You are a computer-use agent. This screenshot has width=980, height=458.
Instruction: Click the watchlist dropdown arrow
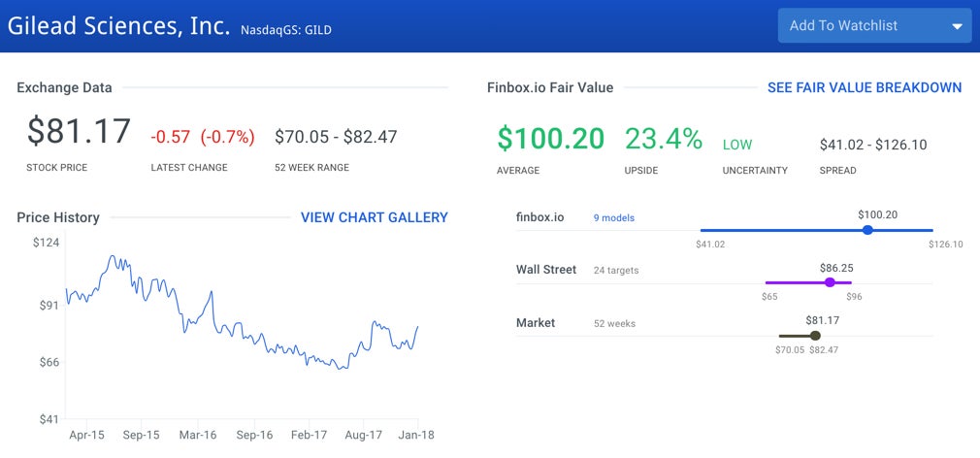tap(957, 27)
